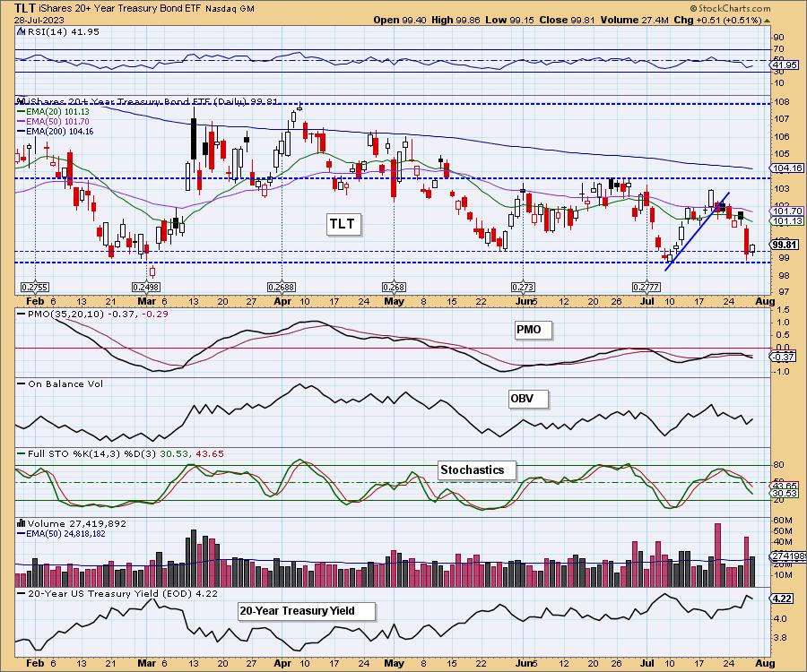
Task: Click the RSI(14) 41.95 legend label
Action: tap(63, 31)
